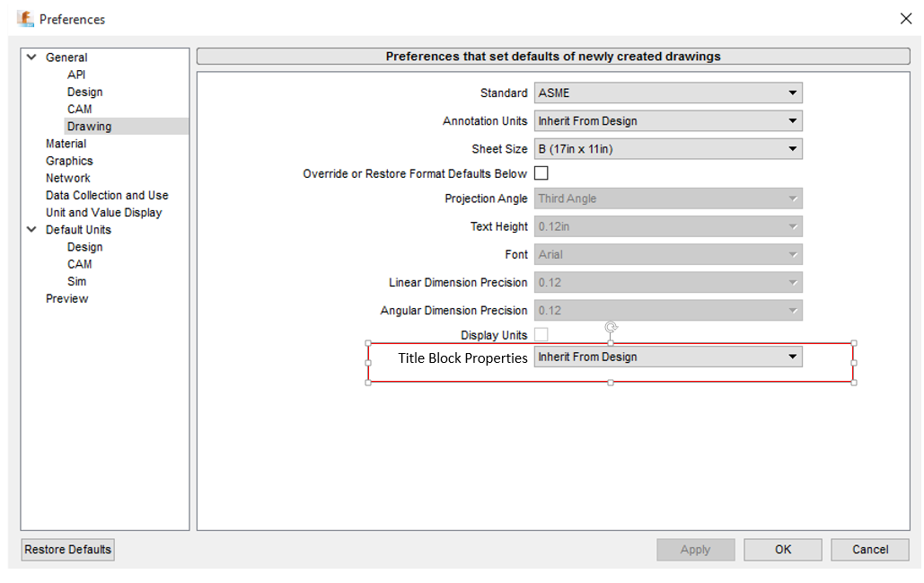
Task: Select API under General
Action: (x=76, y=75)
